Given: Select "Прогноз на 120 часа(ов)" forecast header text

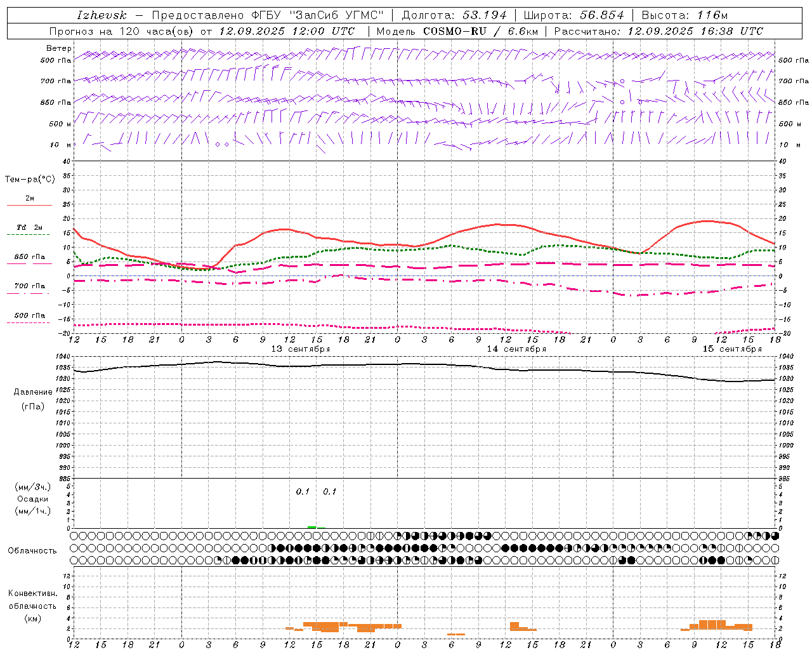Looking at the screenshot, I should point(122,31).
